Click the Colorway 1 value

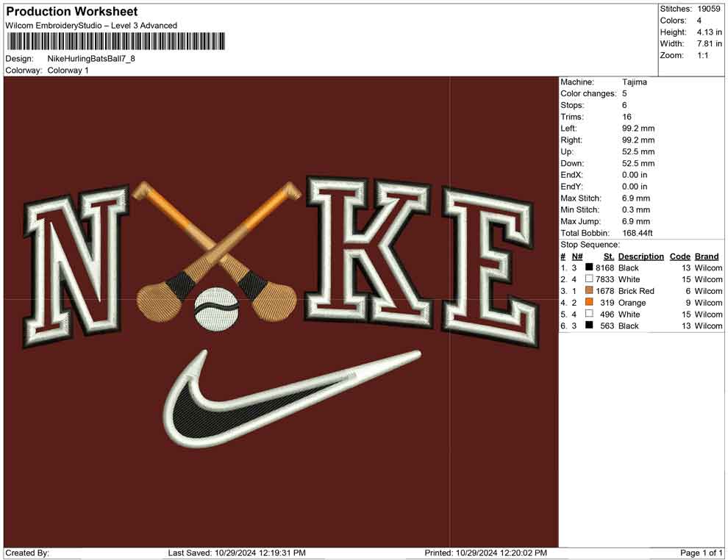tap(68, 71)
